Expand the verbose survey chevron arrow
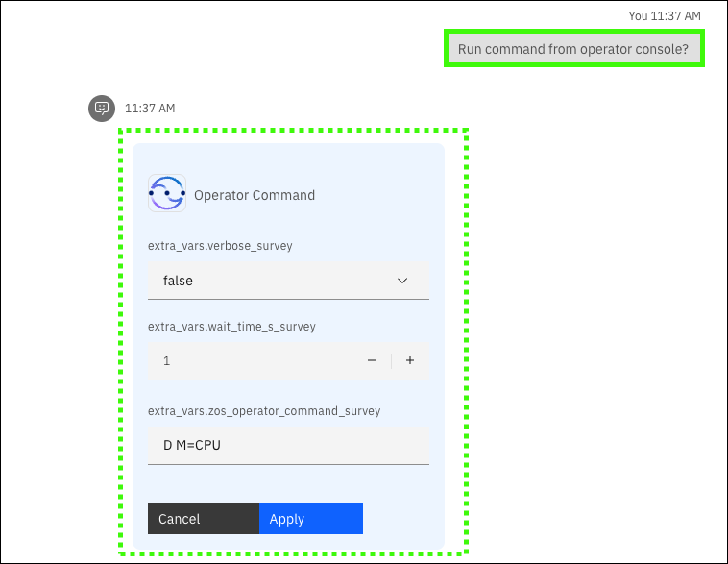Image resolution: width=728 pixels, height=564 pixels. pos(402,282)
